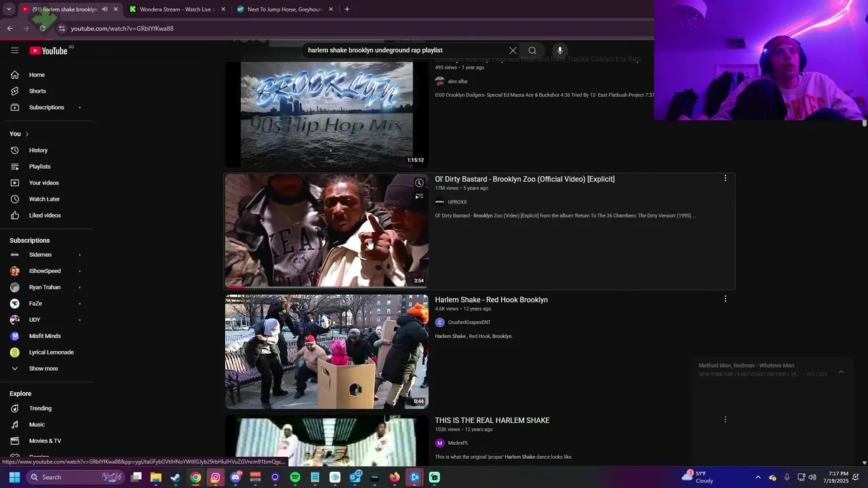Play THIS IS THE REAL HARLEM SHAKE thumbnail
The height and width of the screenshot is (488, 868).
tap(326, 441)
